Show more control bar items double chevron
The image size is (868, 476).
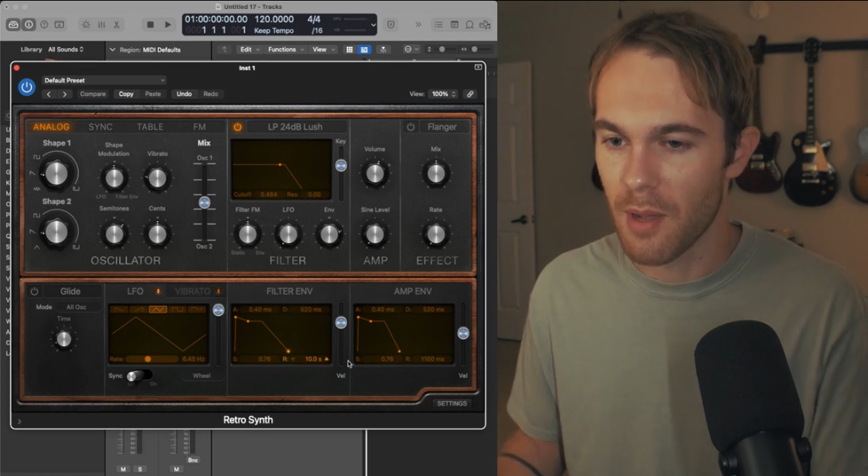point(418,25)
